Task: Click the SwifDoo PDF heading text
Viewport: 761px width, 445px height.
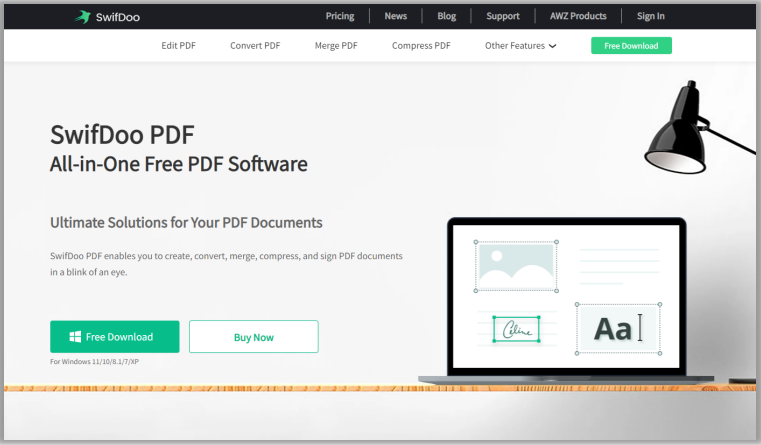Action: pyautogui.click(x=122, y=135)
